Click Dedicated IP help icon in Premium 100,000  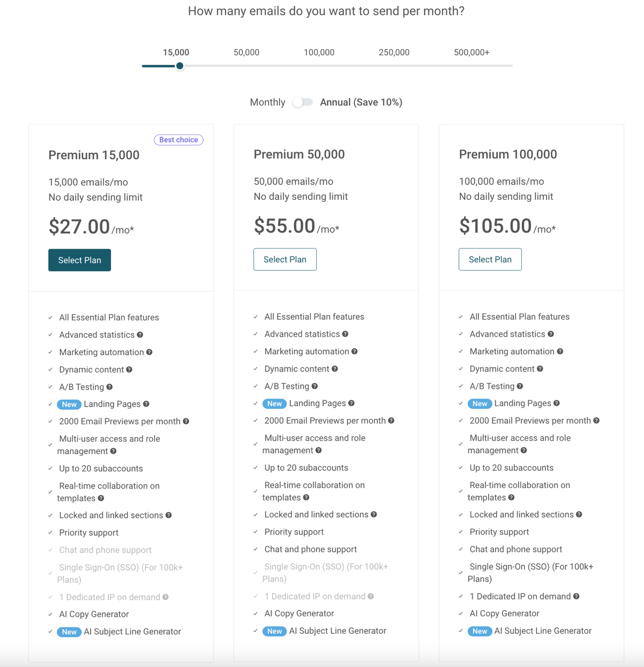(x=576, y=596)
